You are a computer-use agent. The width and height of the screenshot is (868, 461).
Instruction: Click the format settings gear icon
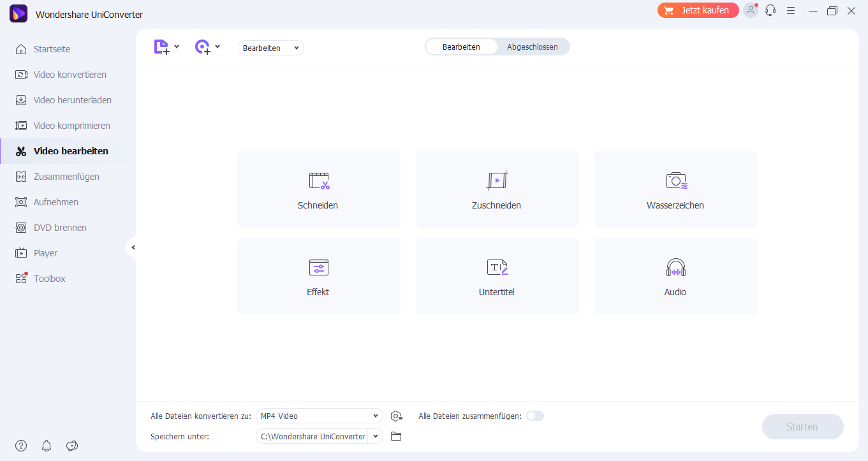[x=397, y=416]
